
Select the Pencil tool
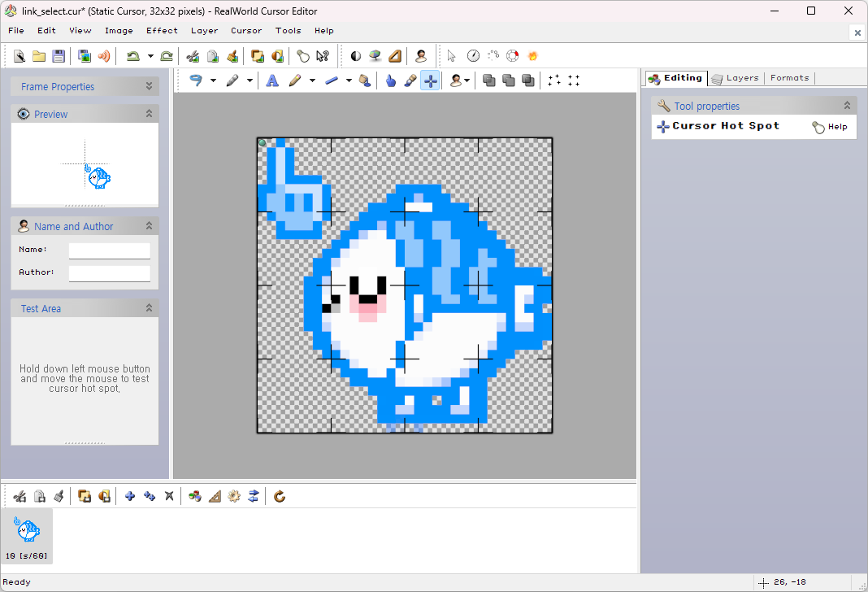pyautogui.click(x=295, y=81)
